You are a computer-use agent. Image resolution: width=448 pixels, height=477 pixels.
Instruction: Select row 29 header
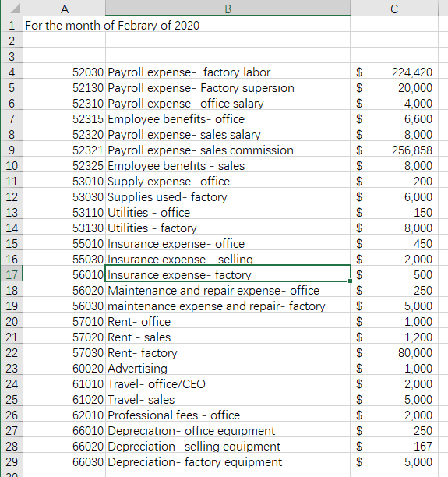pos(12,461)
